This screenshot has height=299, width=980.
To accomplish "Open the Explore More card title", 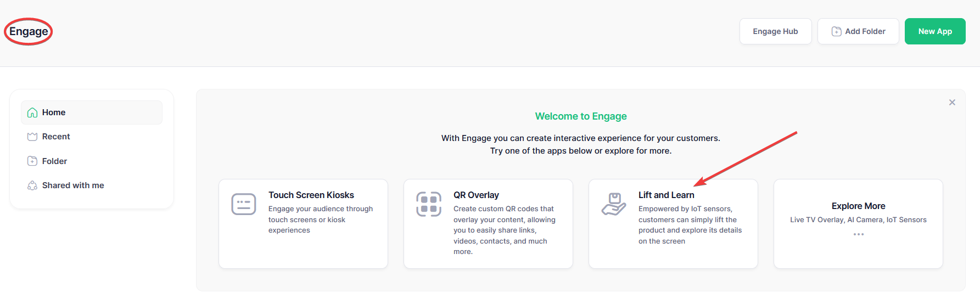I will pos(858,206).
